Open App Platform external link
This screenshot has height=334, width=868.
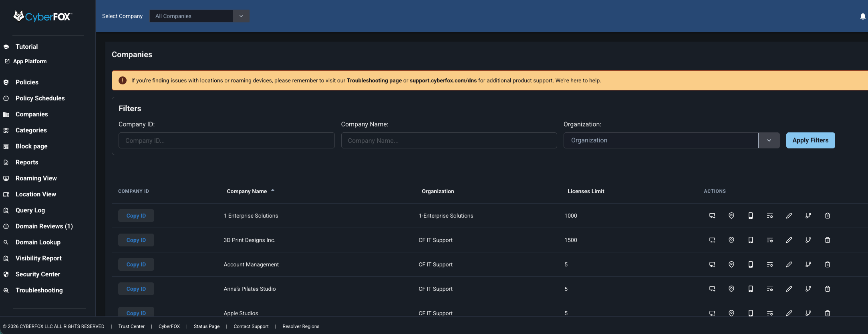(30, 61)
